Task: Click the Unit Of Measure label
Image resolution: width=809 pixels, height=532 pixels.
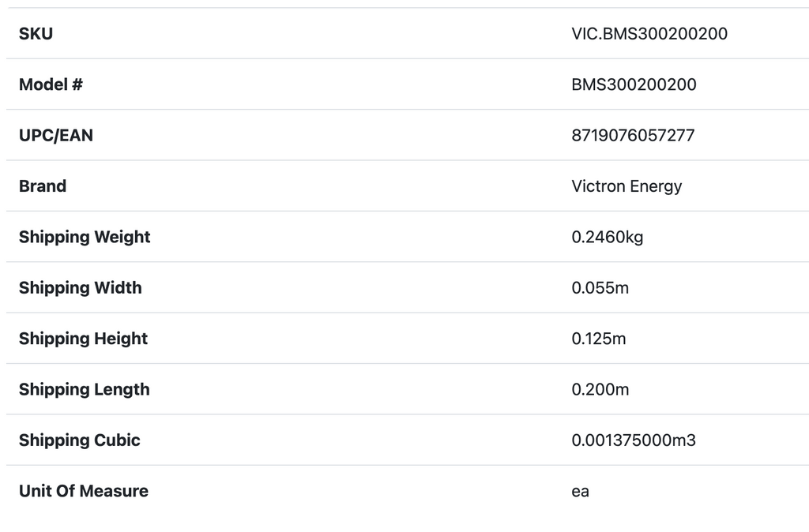Action: (x=84, y=491)
